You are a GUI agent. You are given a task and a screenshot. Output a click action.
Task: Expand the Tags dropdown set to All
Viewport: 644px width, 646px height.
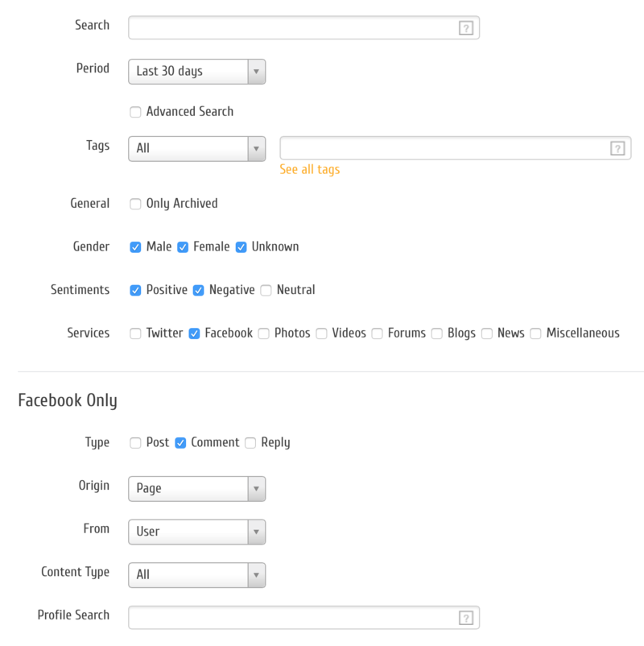196,148
